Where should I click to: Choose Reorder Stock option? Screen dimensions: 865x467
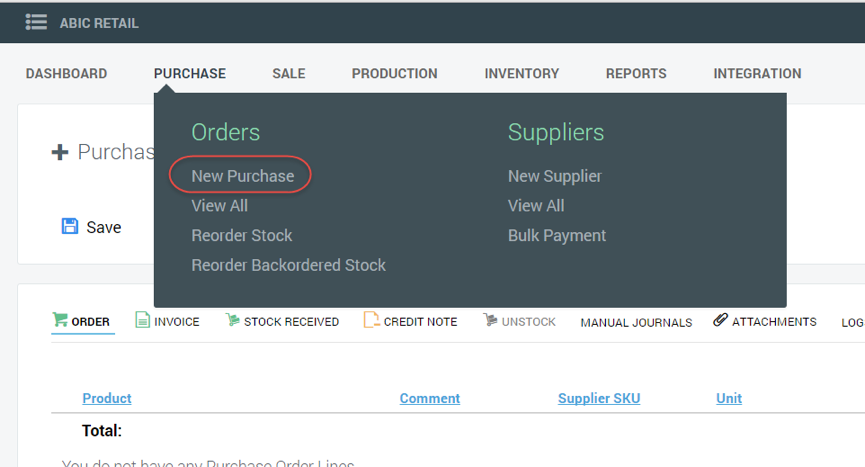tap(242, 235)
